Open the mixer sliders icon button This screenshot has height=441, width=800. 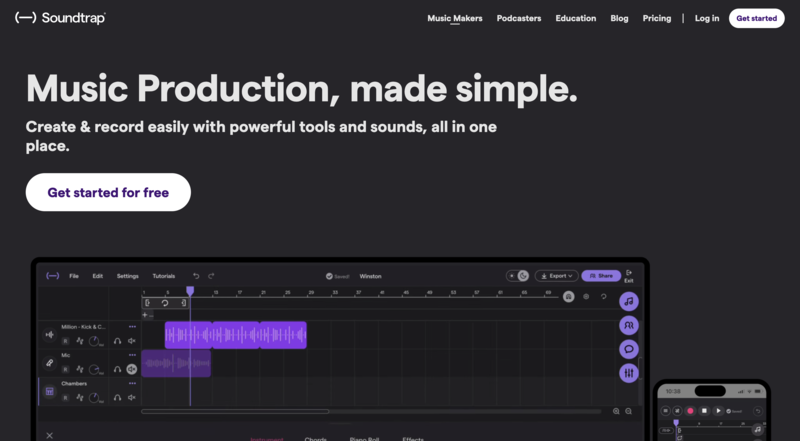point(629,373)
